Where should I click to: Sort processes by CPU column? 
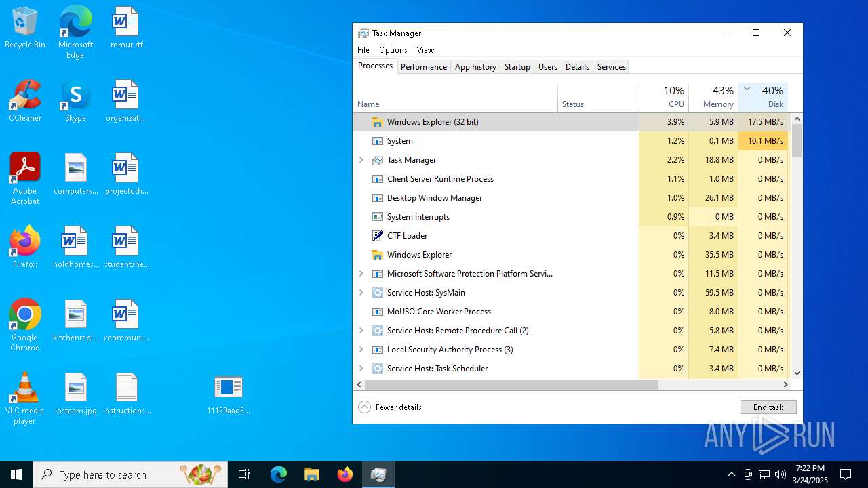[664, 98]
